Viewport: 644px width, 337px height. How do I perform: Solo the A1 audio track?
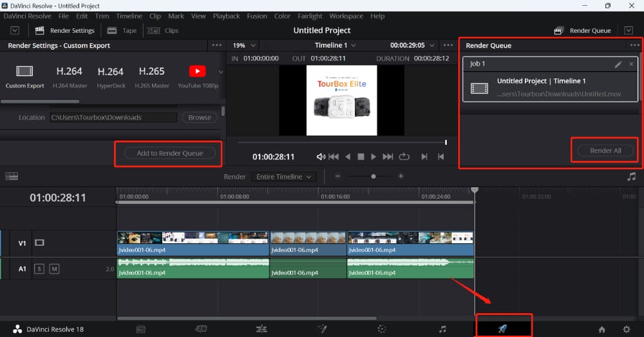39,269
